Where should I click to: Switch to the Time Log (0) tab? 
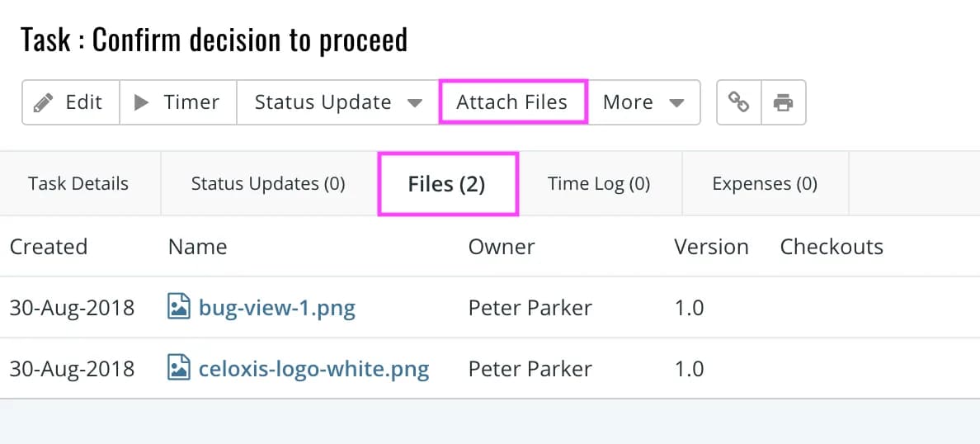pos(599,184)
